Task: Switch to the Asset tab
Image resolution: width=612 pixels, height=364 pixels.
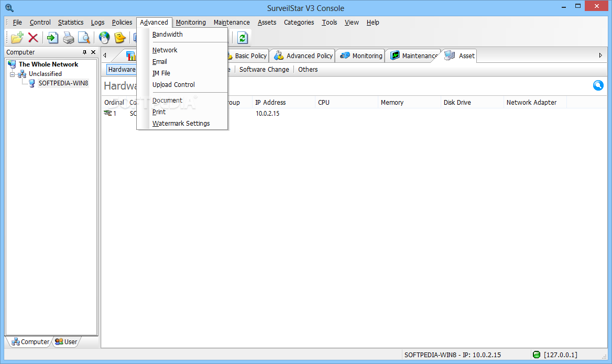Action: click(x=460, y=56)
